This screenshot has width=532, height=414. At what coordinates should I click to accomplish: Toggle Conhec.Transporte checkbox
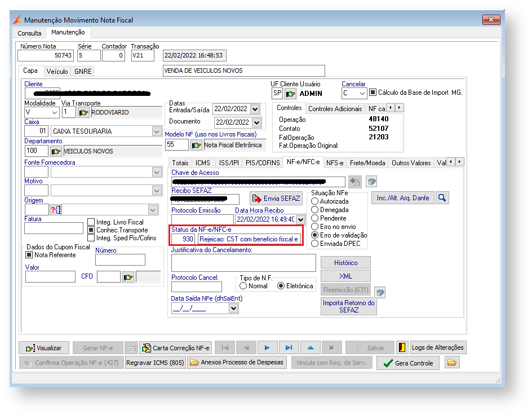91,230
